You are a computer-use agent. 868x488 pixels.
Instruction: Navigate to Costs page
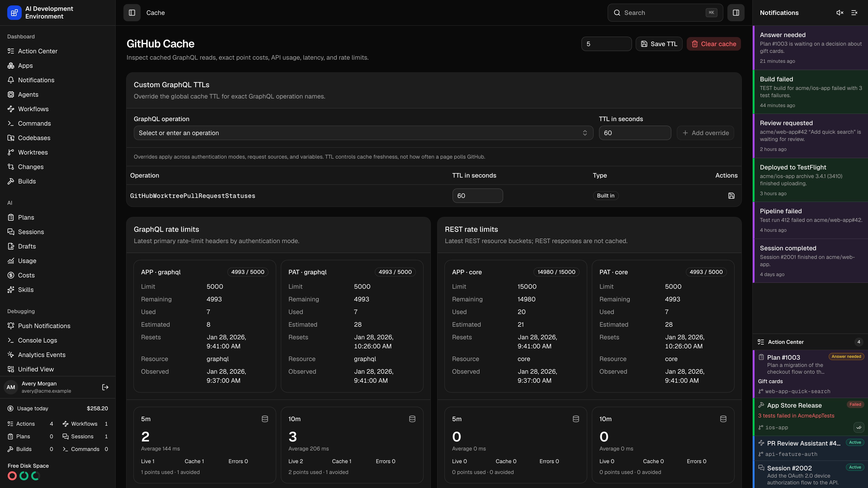tap(58, 275)
